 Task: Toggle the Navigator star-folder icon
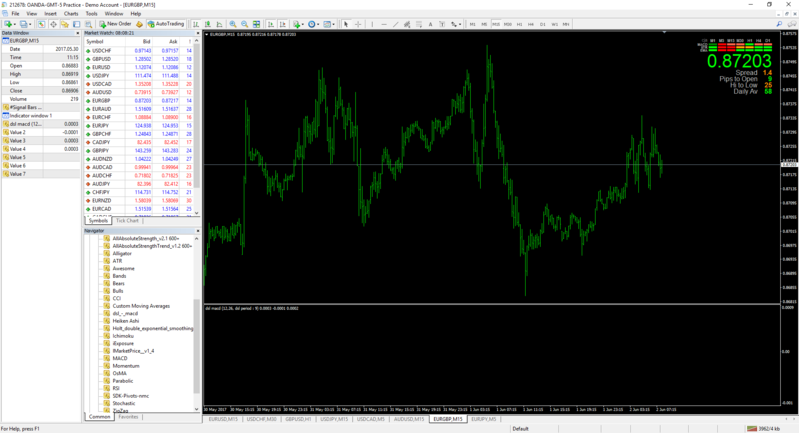[x=65, y=24]
